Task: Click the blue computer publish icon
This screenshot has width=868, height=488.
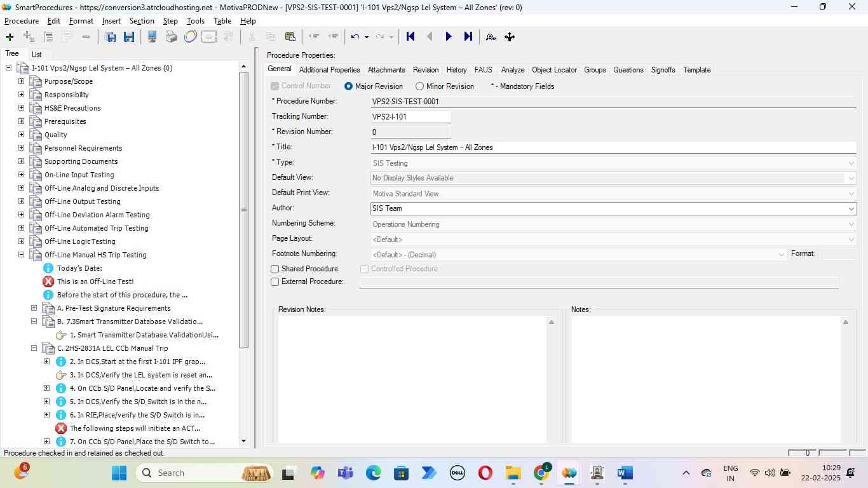Action: [153, 37]
